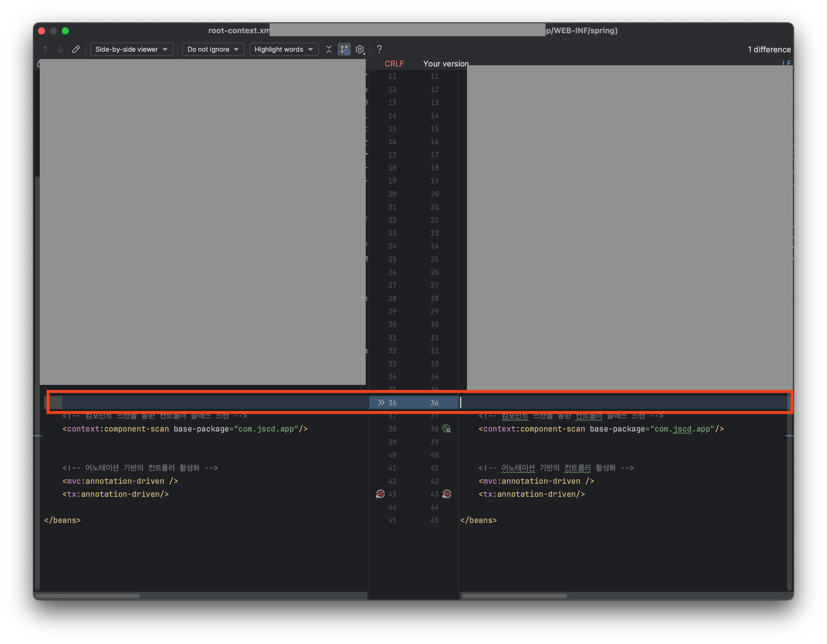The width and height of the screenshot is (827, 644).
Task: Open the Highlight words dropdown
Action: [283, 49]
